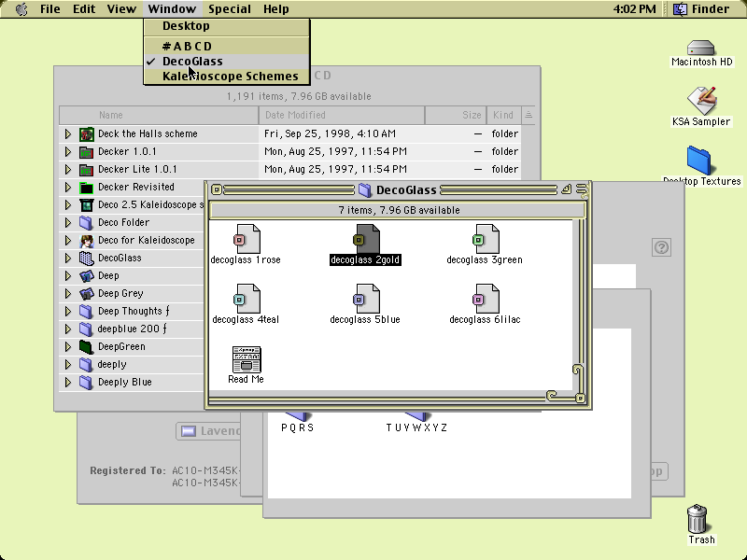The height and width of the screenshot is (560, 747).
Task: Choose DecoGlass in the Window menu
Action: click(x=227, y=62)
